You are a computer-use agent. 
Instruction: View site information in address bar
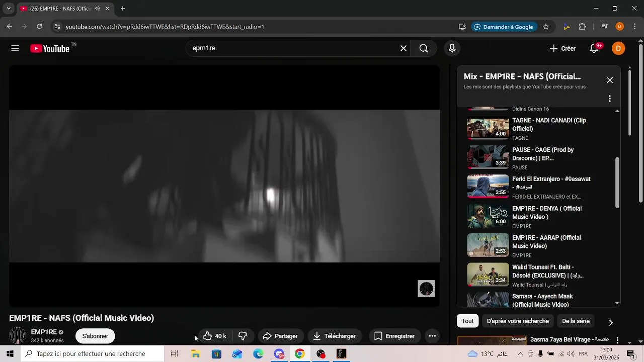point(57,27)
